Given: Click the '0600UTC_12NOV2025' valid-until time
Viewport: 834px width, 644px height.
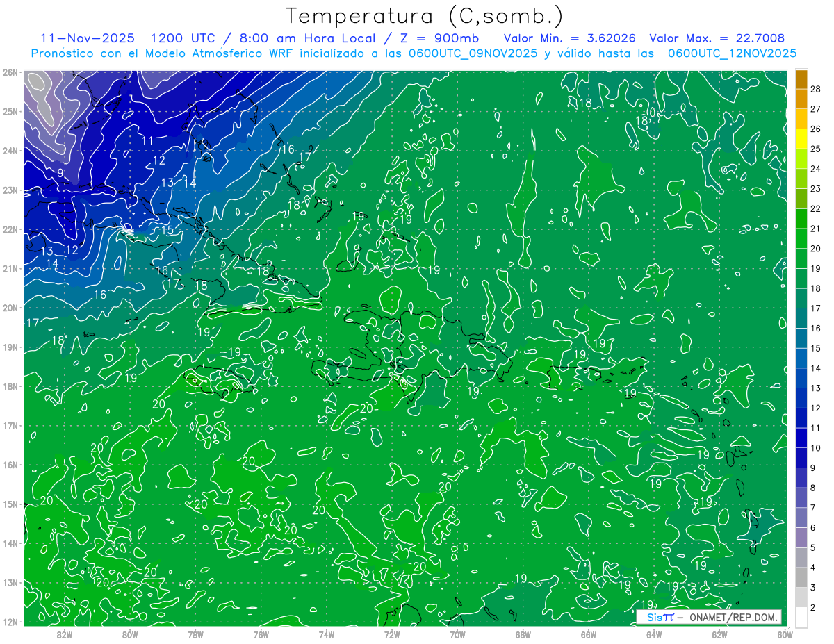Looking at the screenshot, I should point(732,53).
